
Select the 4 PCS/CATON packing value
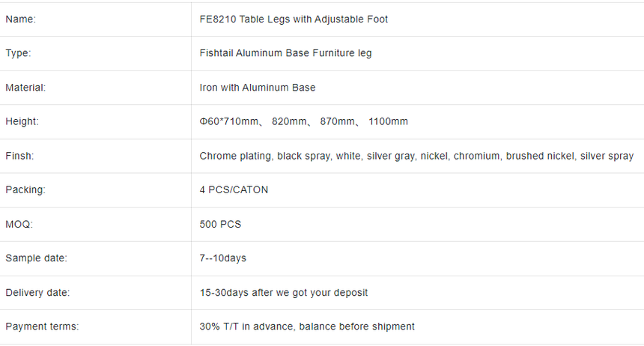pyautogui.click(x=234, y=189)
